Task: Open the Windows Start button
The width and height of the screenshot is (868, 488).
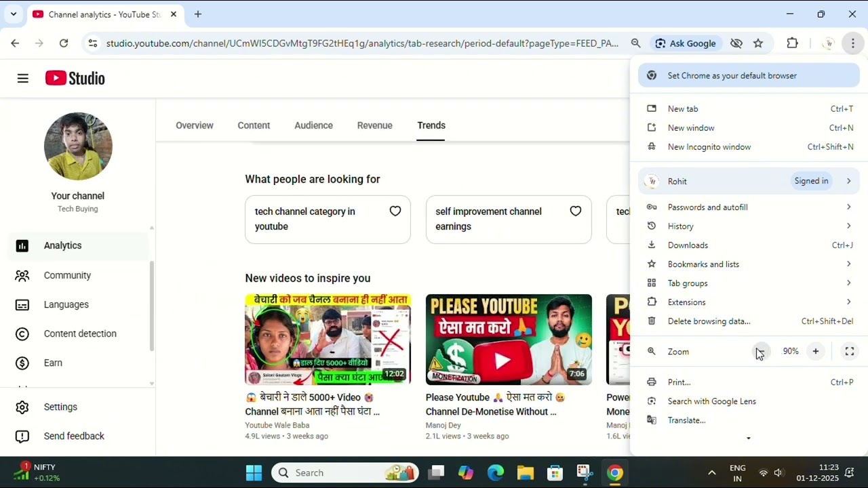Action: (x=254, y=472)
